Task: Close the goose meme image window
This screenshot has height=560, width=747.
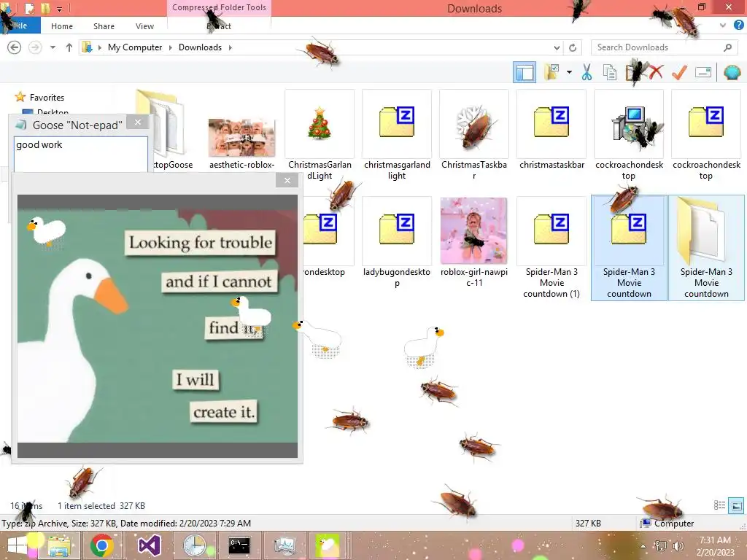Action: point(287,181)
